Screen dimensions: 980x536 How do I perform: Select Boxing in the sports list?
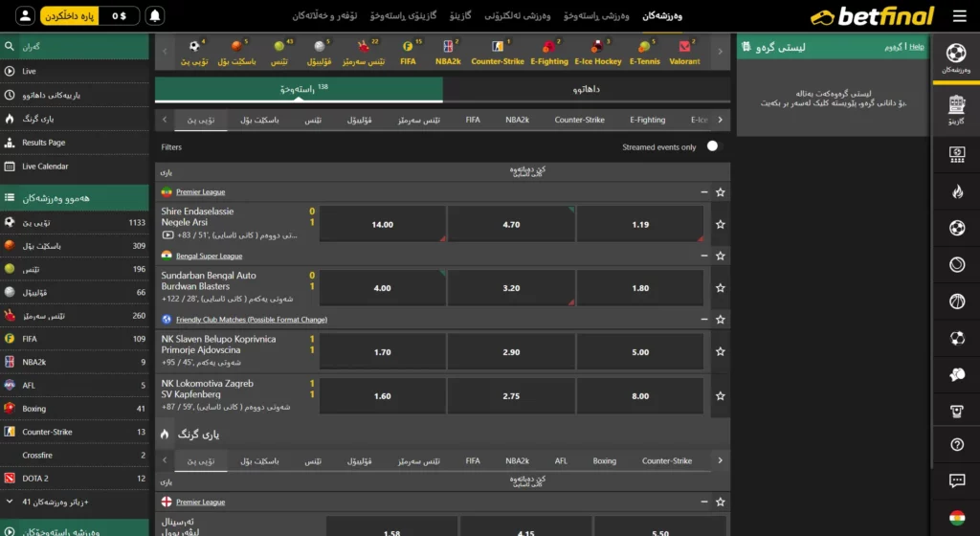pyautogui.click(x=75, y=409)
